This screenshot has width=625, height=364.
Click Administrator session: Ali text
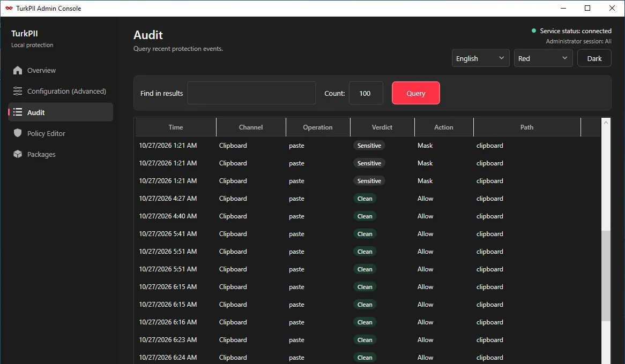(x=578, y=41)
